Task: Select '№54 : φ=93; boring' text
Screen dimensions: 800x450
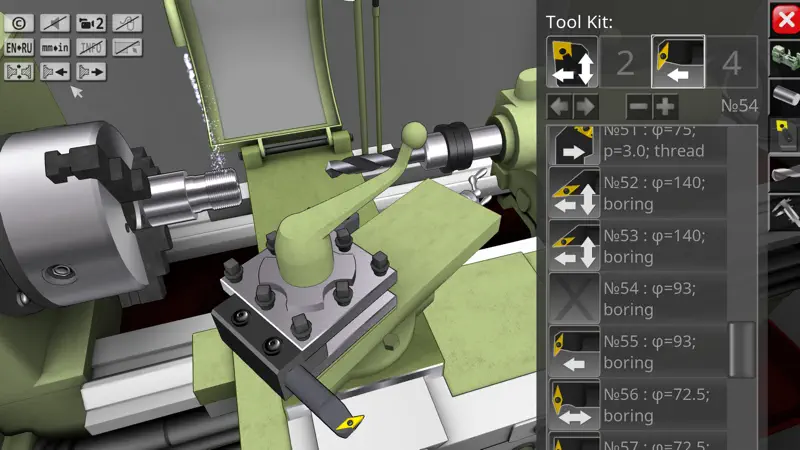Action: tap(649, 299)
